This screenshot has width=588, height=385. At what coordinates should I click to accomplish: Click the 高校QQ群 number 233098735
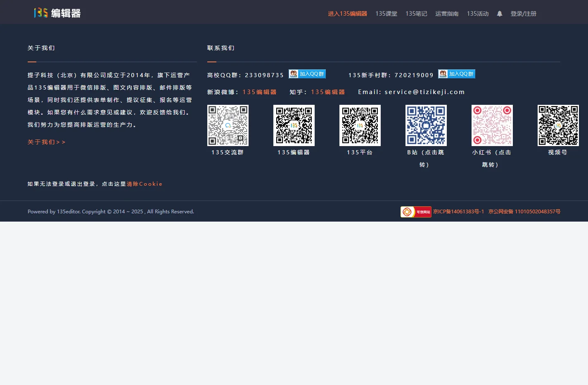click(264, 75)
